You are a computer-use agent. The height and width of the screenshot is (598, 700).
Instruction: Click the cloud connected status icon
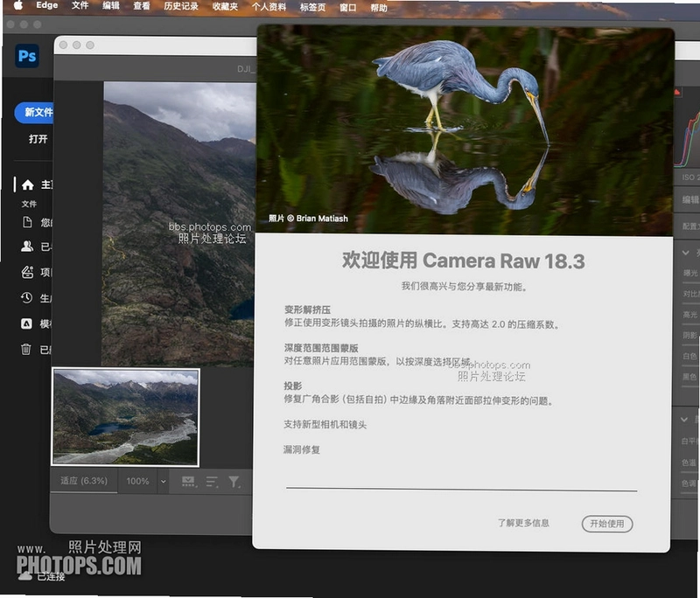(25, 576)
